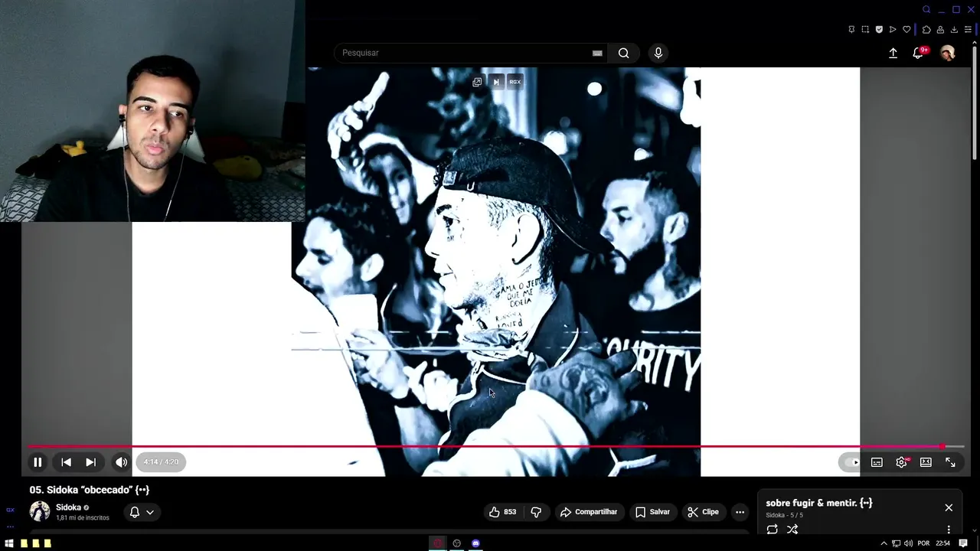Save the video with the Salvar button
The image size is (980, 551).
coord(652,512)
